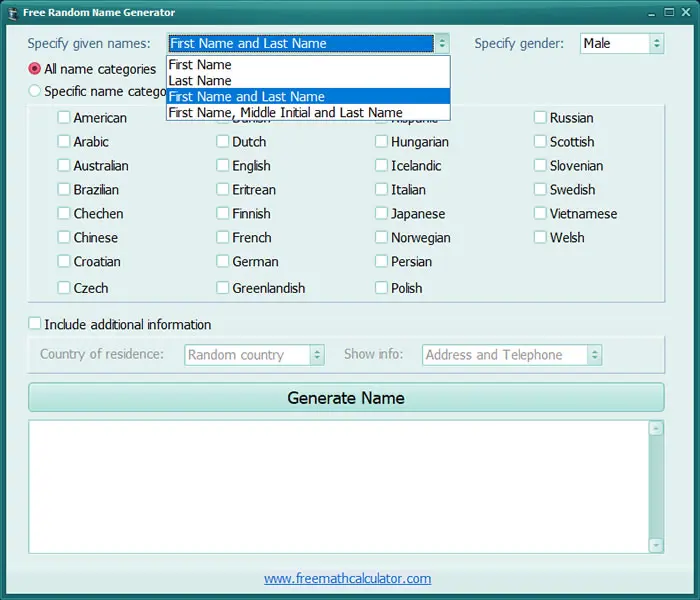Open the Specify gender dropdown
The width and height of the screenshot is (700, 600).
[622, 43]
